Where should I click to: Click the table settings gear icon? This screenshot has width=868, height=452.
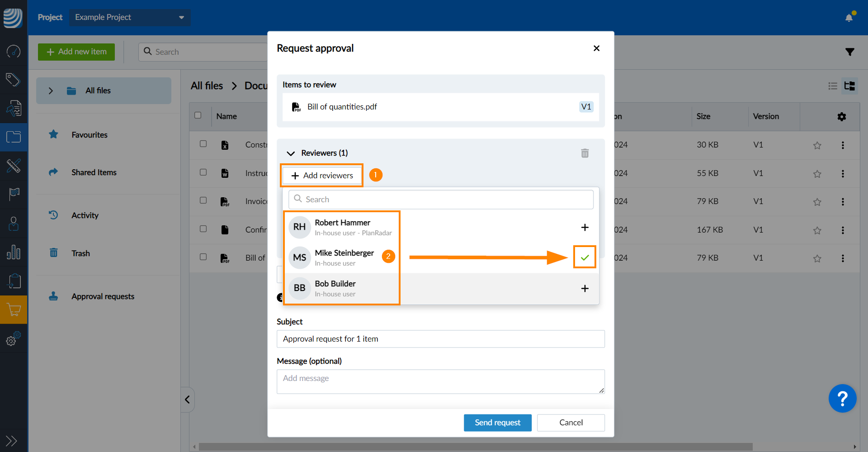pyautogui.click(x=841, y=117)
